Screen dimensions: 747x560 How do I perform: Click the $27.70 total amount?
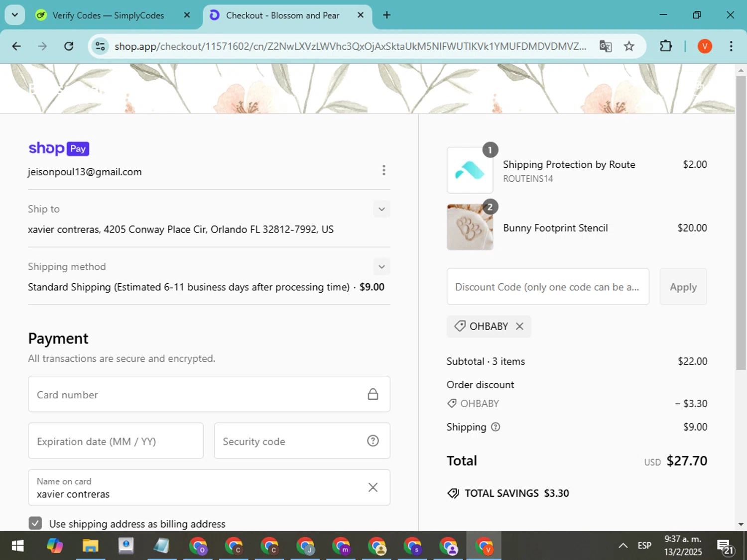point(687,461)
